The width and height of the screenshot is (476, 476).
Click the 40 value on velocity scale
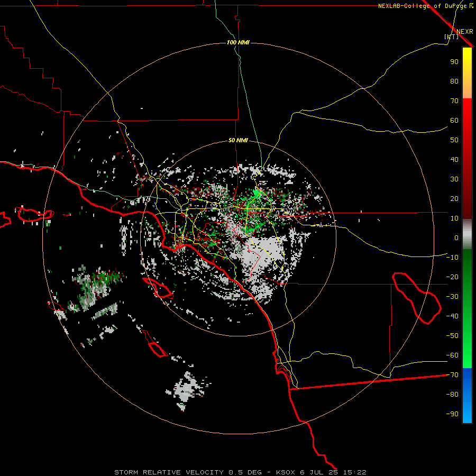[x=454, y=159]
